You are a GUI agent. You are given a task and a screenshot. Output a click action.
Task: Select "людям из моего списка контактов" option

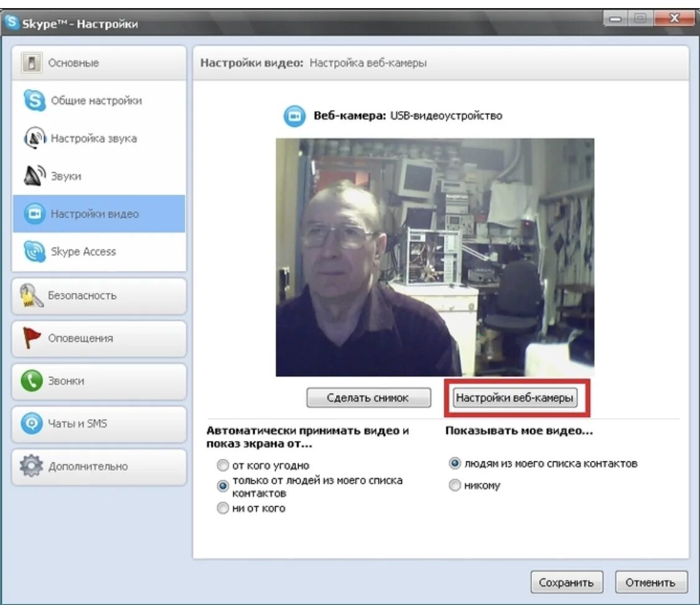tap(454, 463)
